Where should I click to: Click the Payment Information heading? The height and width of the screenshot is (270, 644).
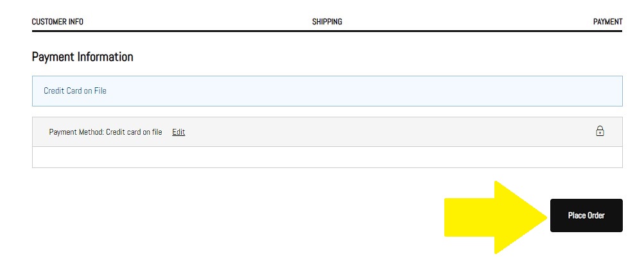(x=82, y=57)
